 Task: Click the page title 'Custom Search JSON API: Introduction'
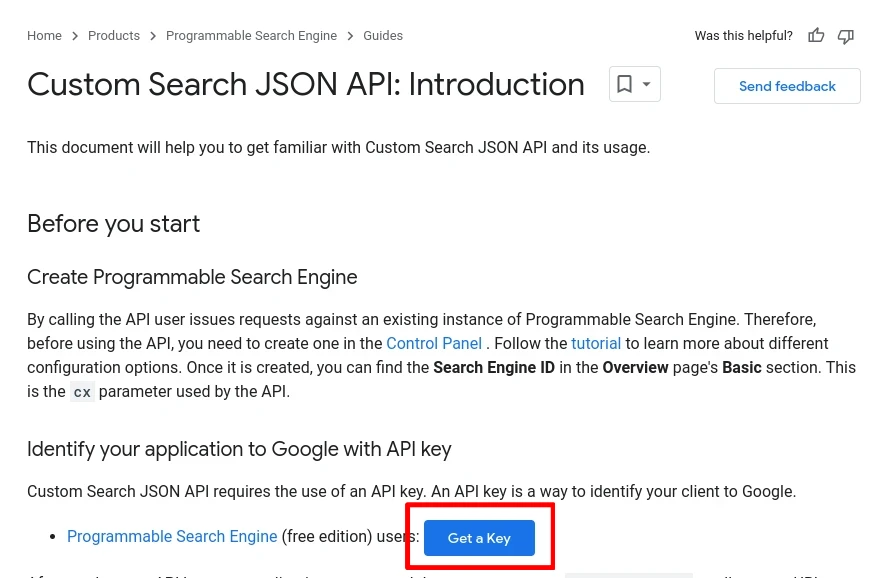click(x=305, y=85)
